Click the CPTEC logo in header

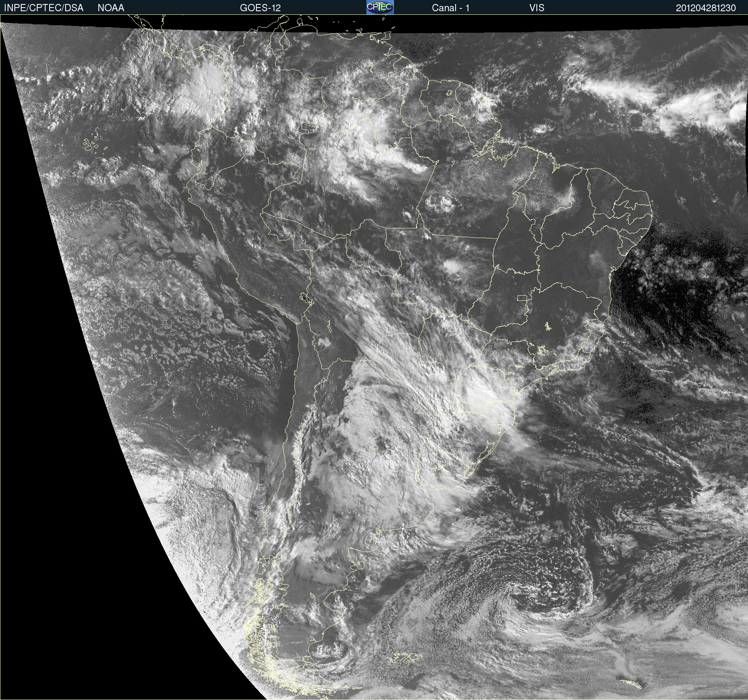tap(380, 7)
